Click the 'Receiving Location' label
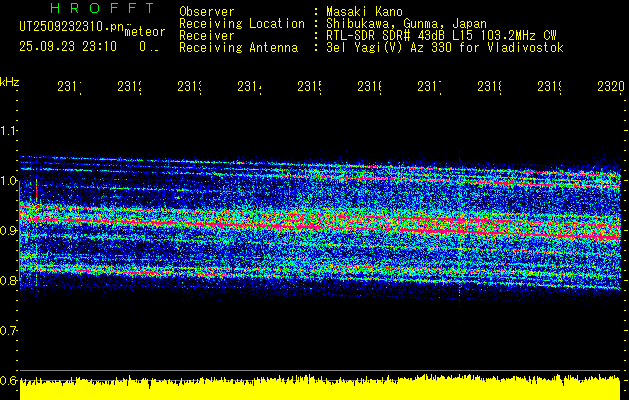Viewport: 629px width, 400px height. click(242, 24)
